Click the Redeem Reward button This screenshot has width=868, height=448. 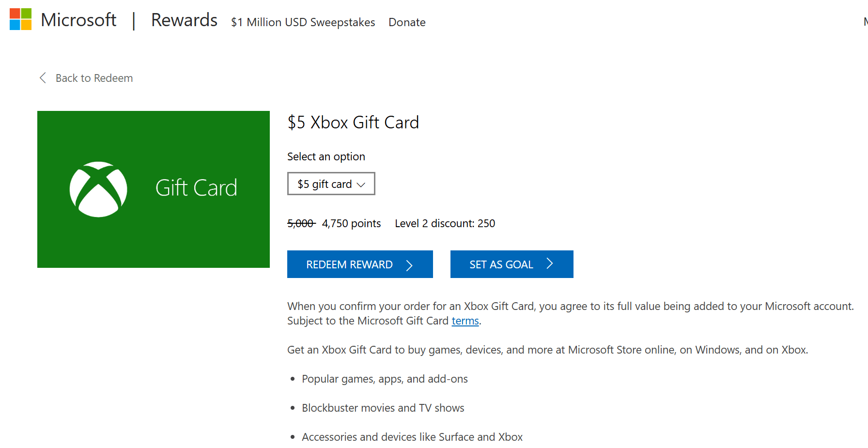pyautogui.click(x=360, y=264)
